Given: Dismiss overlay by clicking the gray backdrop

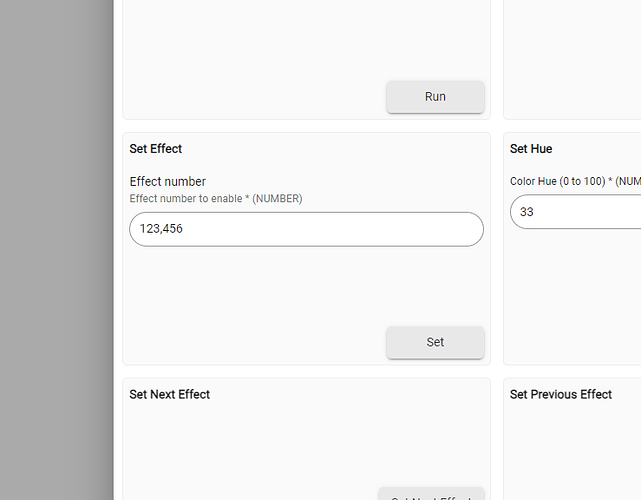Looking at the screenshot, I should tap(56, 250).
